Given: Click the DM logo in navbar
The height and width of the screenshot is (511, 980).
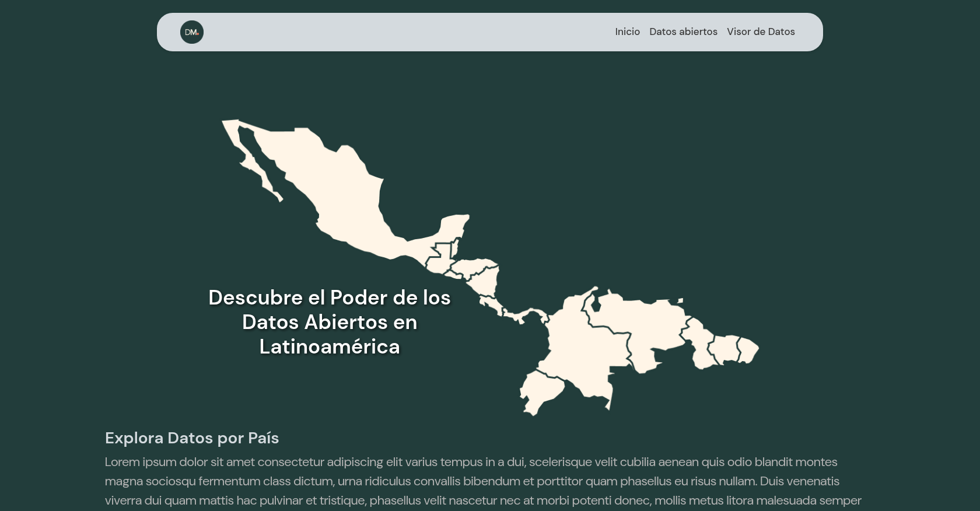Looking at the screenshot, I should (191, 32).
